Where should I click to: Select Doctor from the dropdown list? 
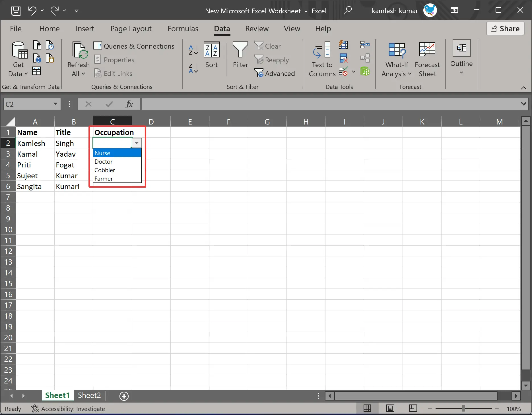tap(104, 161)
